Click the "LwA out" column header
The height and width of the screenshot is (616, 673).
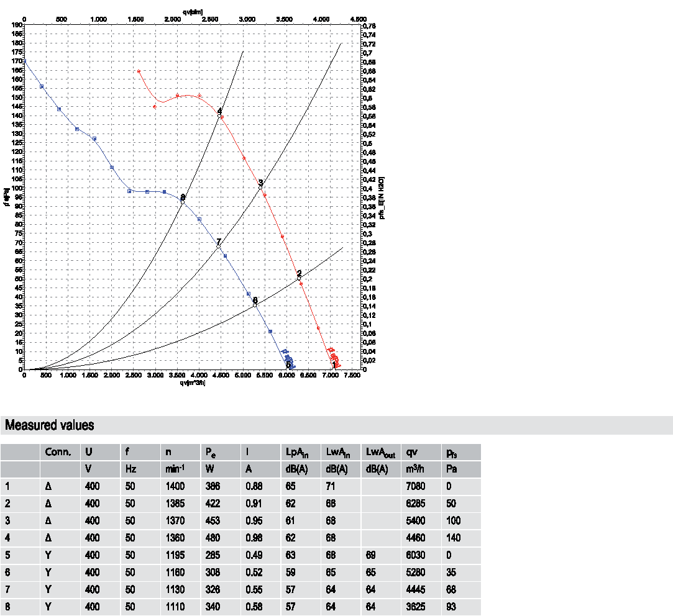(380, 452)
